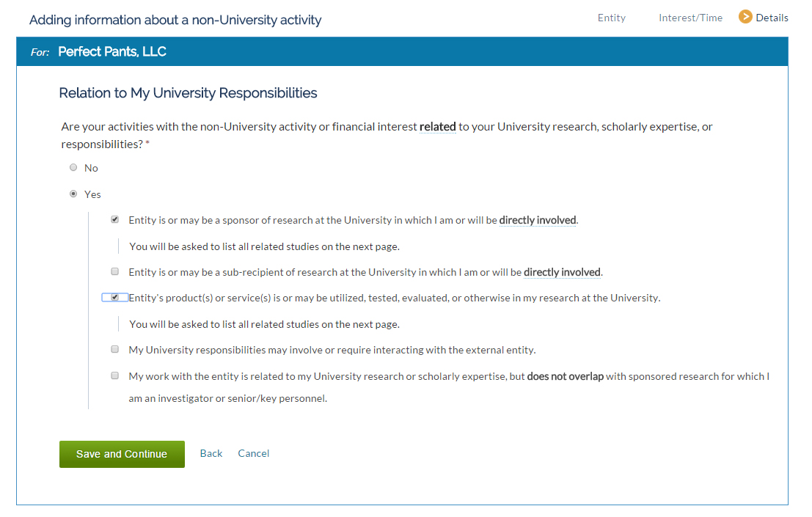Image resolution: width=812 pixels, height=517 pixels.
Task: Select the Yes radio button
Action: pos(73,194)
